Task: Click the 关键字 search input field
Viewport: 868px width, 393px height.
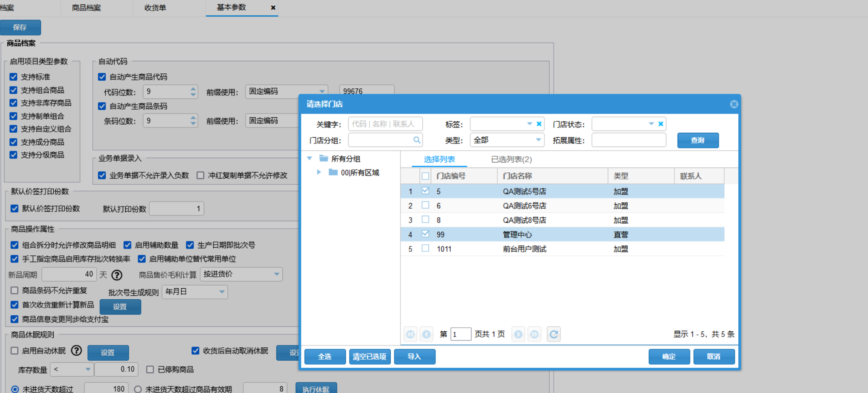Action: 384,124
